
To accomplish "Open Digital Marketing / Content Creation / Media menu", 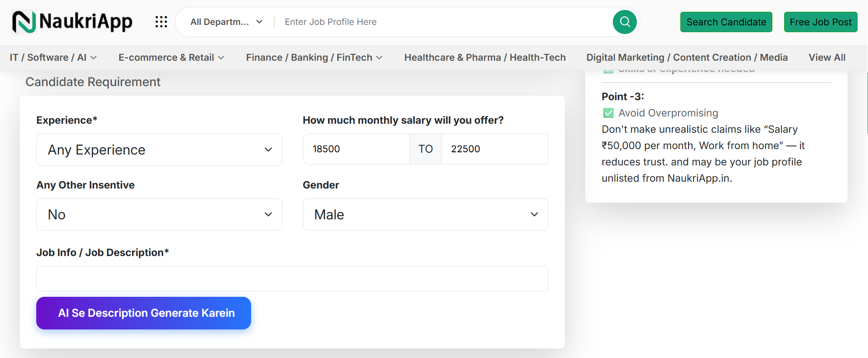I will pyautogui.click(x=687, y=58).
